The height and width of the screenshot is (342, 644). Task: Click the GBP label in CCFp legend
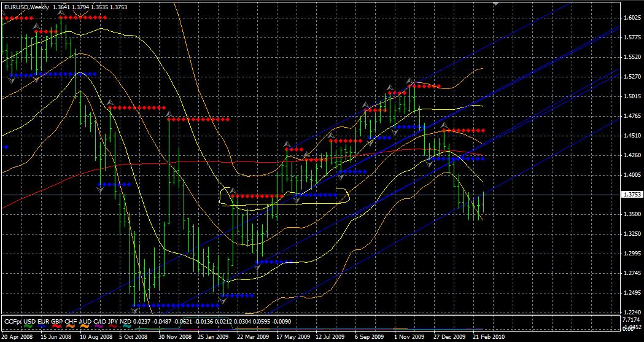[x=57, y=322]
